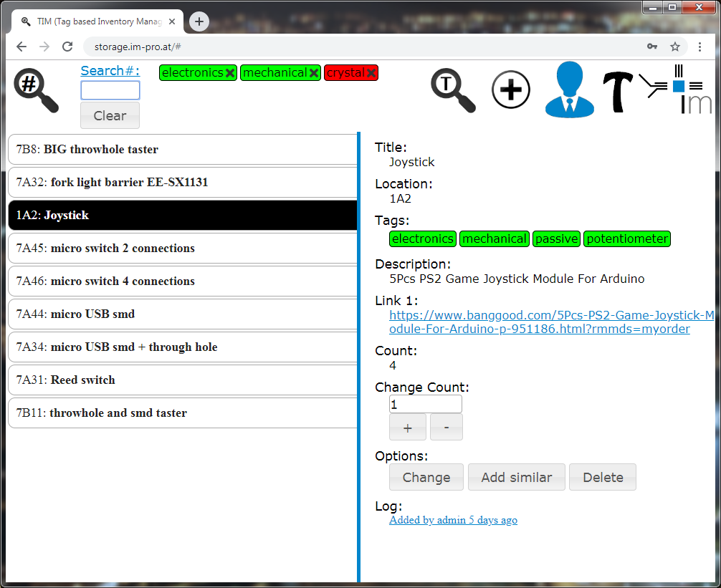Select 7B11: throwhole and smd taster

click(x=183, y=413)
